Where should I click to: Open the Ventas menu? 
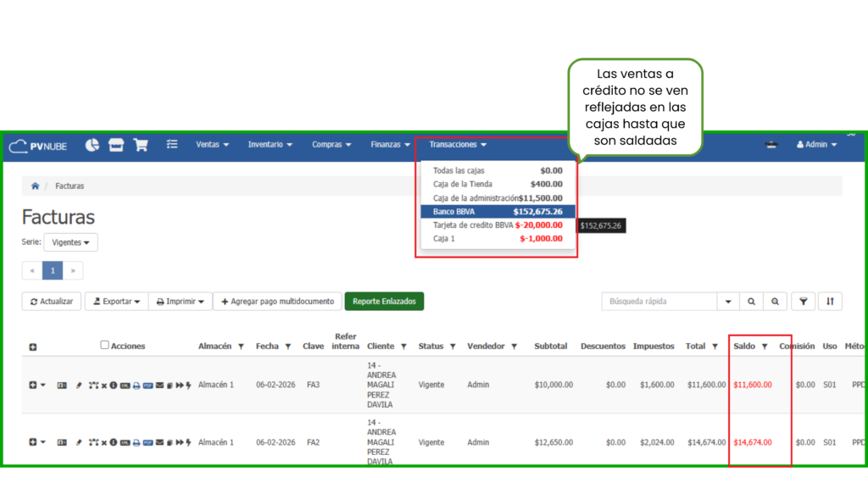click(x=212, y=145)
